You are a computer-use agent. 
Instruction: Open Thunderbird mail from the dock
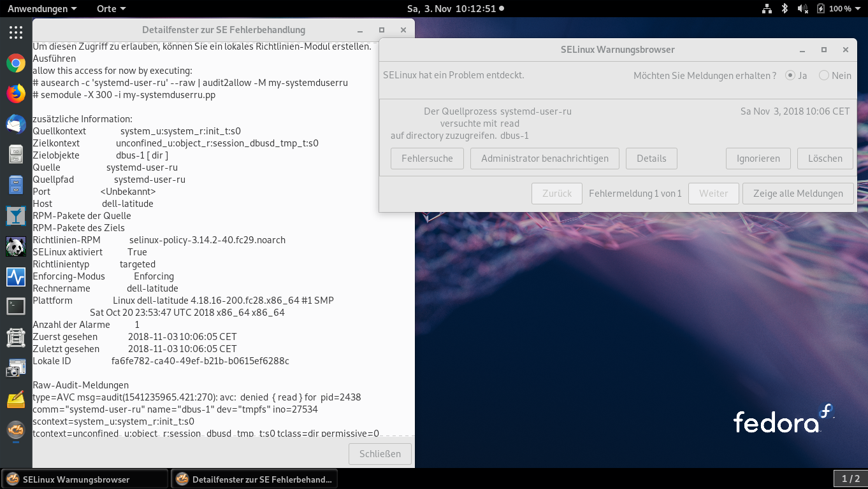click(16, 124)
